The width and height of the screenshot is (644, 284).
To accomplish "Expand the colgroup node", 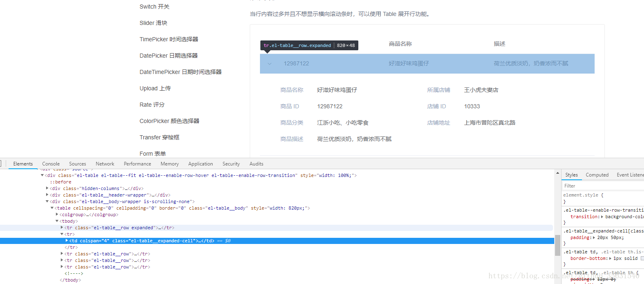I will tap(57, 215).
